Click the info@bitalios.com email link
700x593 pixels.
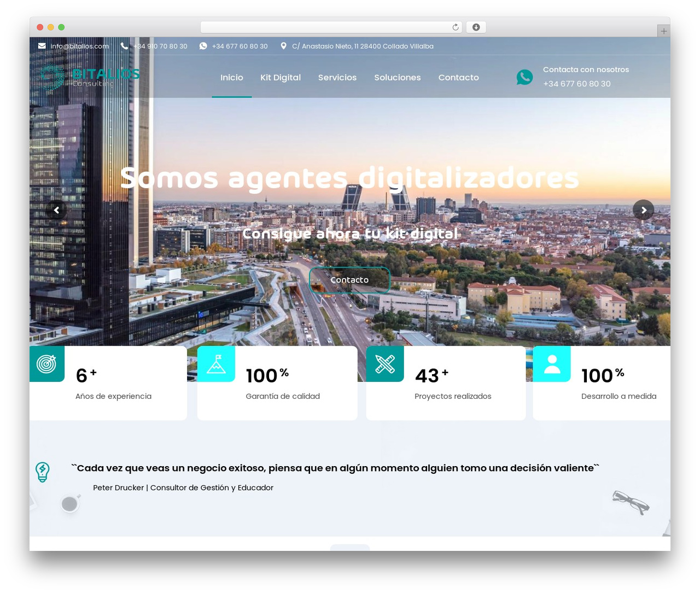[x=80, y=46]
